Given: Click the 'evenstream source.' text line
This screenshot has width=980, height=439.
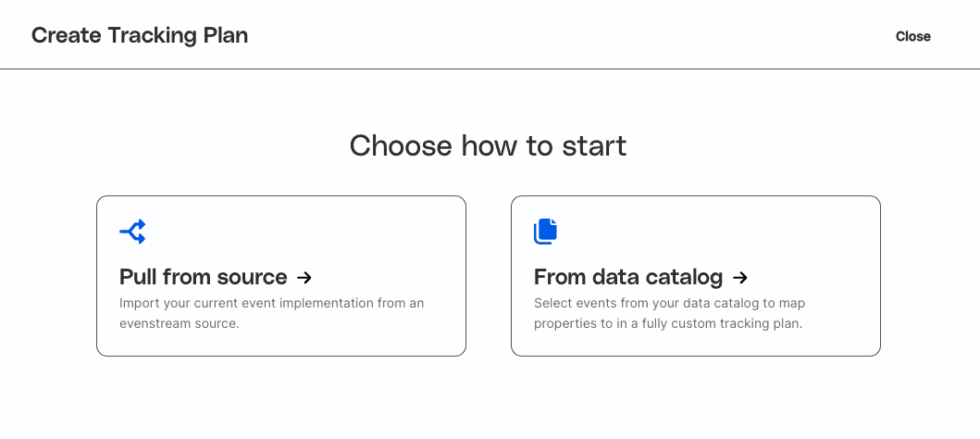Looking at the screenshot, I should pyautogui.click(x=180, y=324).
